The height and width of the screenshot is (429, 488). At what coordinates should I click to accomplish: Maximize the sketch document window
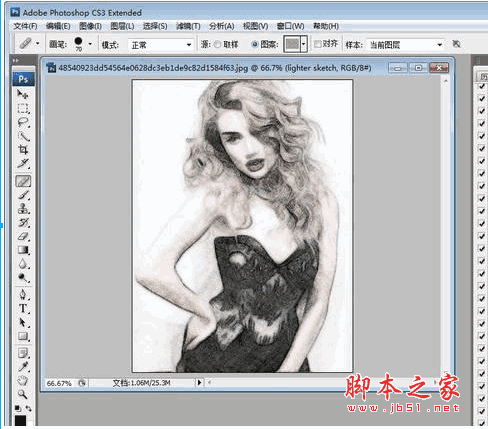[x=418, y=68]
